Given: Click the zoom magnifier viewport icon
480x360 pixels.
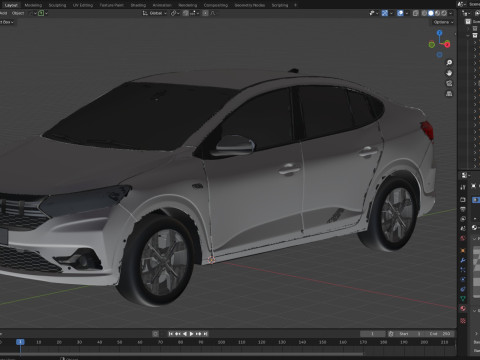Looking at the screenshot, I should [449, 63].
